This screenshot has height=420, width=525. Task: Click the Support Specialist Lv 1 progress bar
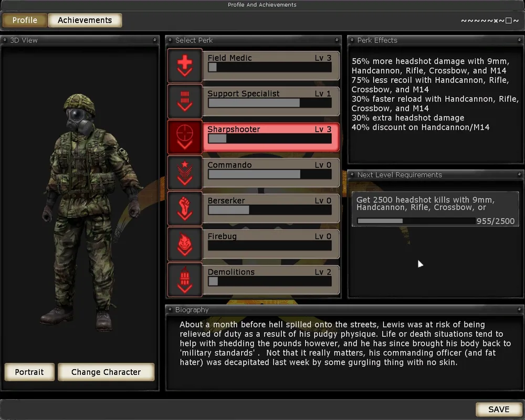pyautogui.click(x=270, y=103)
